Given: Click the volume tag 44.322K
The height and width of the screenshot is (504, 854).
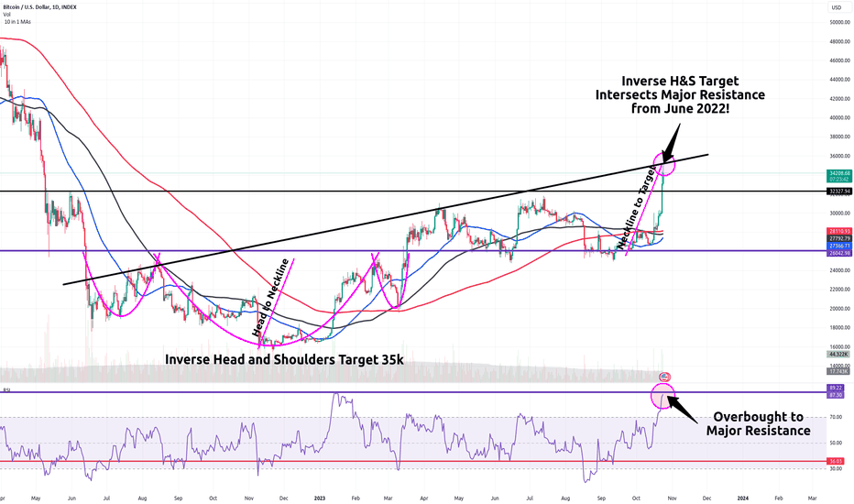Looking at the screenshot, I should [x=838, y=354].
